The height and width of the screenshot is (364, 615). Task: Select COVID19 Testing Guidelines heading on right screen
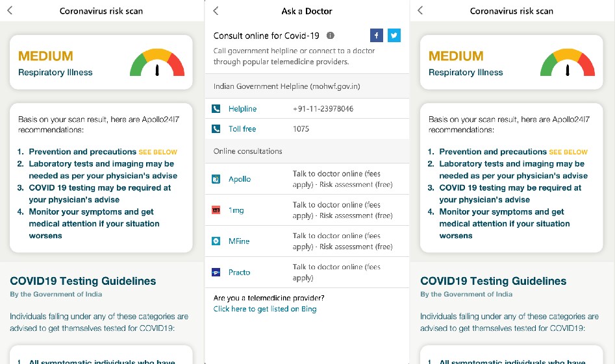pos(493,281)
